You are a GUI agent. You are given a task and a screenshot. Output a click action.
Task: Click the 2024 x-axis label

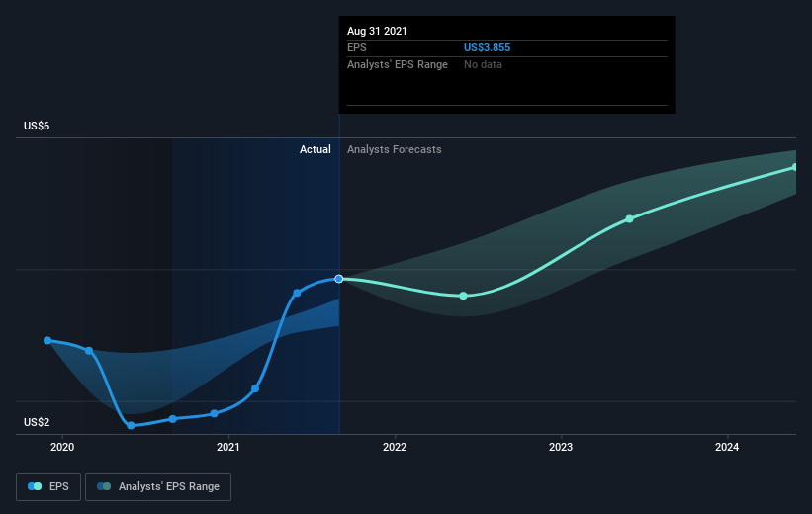[x=727, y=447]
